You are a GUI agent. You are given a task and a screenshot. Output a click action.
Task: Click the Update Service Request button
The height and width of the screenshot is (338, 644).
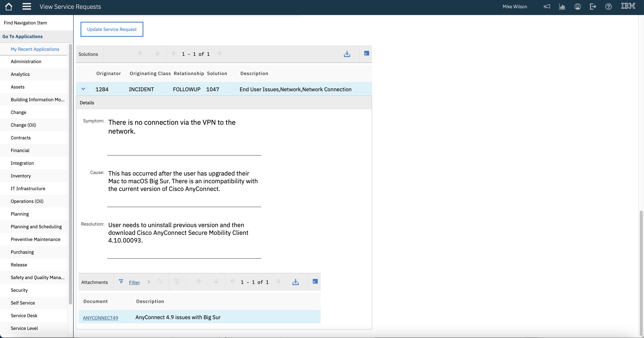[x=112, y=29]
